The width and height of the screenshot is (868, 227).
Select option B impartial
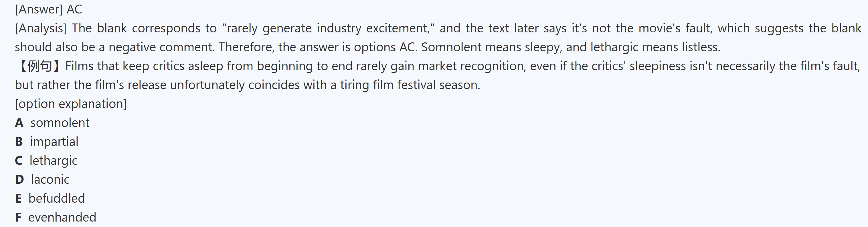pyautogui.click(x=54, y=142)
